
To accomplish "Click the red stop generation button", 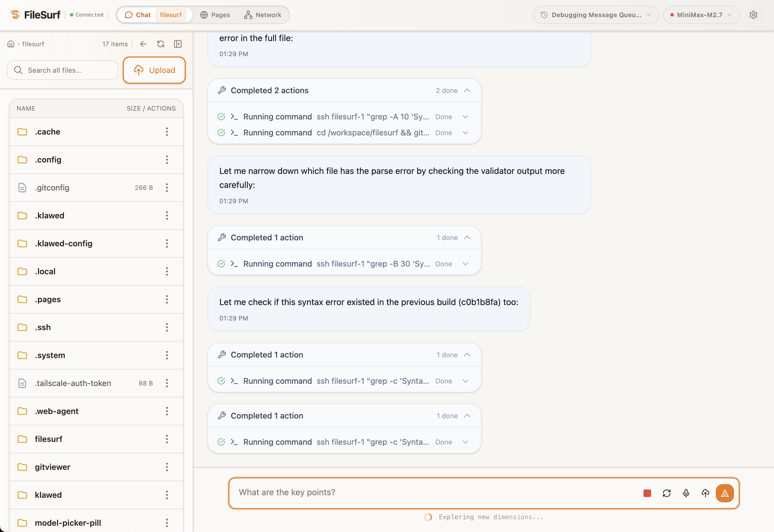I will pos(647,493).
